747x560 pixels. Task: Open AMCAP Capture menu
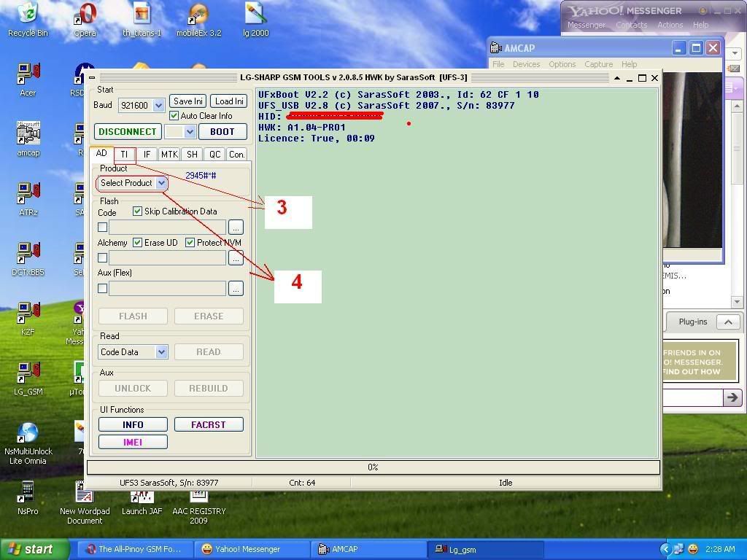point(598,64)
